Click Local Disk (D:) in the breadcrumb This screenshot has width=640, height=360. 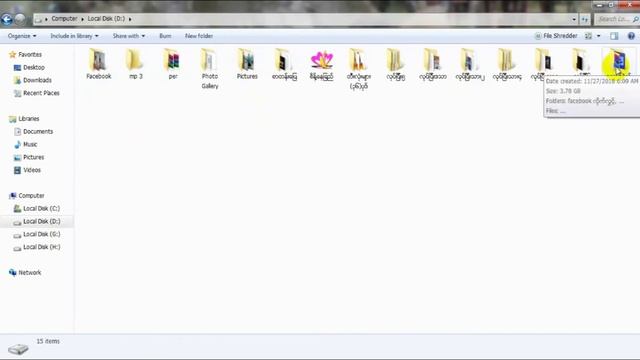(106, 19)
